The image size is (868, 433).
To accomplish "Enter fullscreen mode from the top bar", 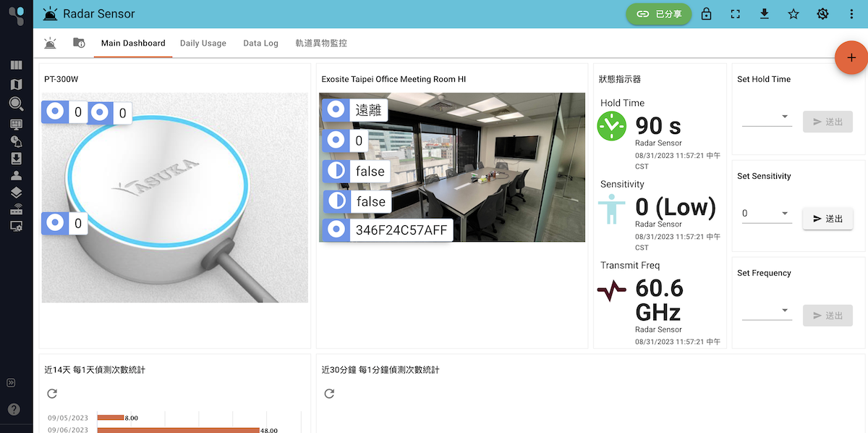I will [x=735, y=13].
